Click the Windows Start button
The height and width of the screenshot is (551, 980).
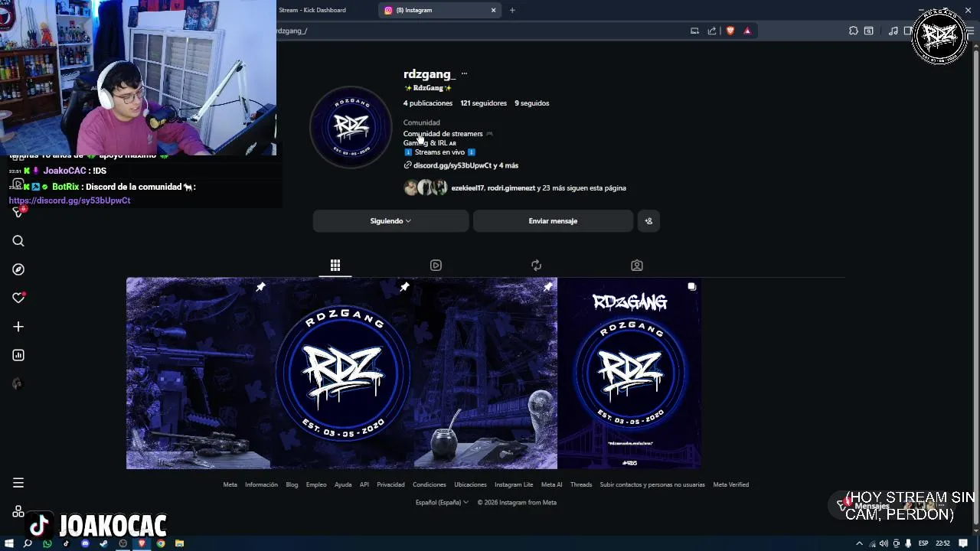[9, 543]
